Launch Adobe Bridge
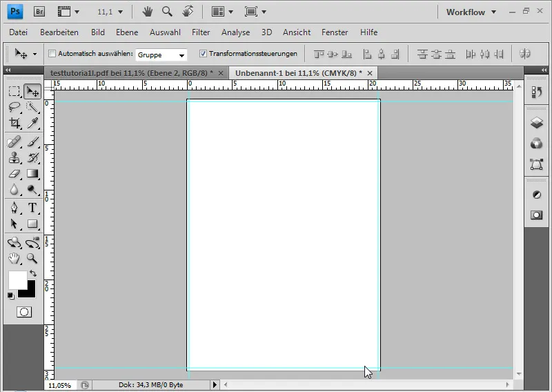 click(39, 12)
